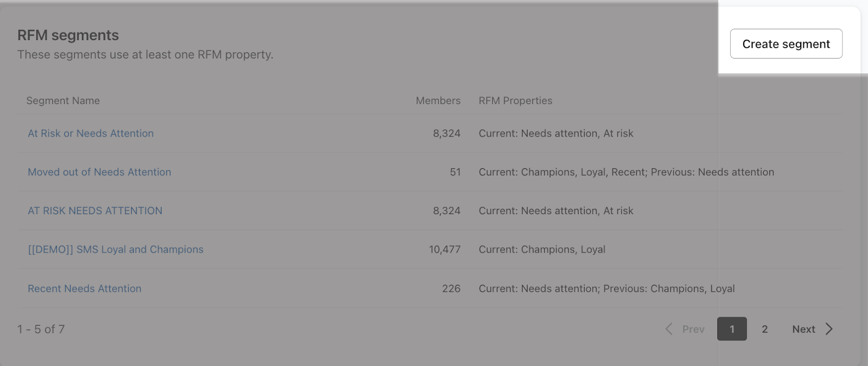Open the At Risk or Needs Attention segment
This screenshot has width=868, height=366.
(91, 133)
